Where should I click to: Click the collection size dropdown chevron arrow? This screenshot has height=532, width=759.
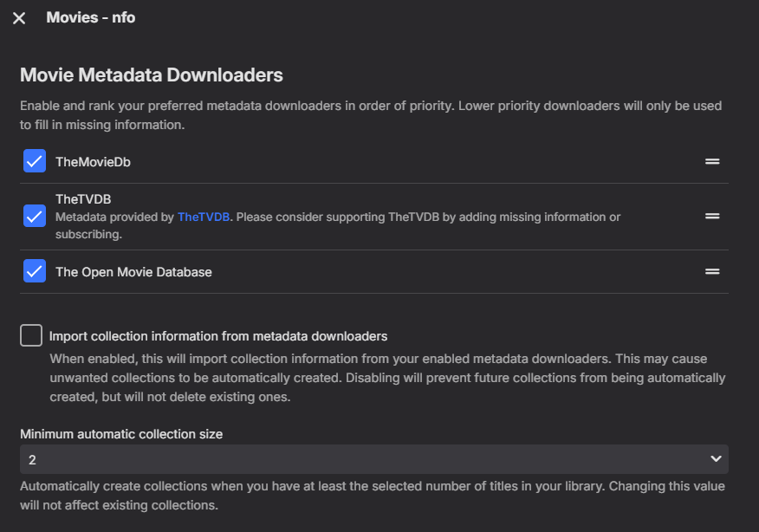(x=716, y=458)
